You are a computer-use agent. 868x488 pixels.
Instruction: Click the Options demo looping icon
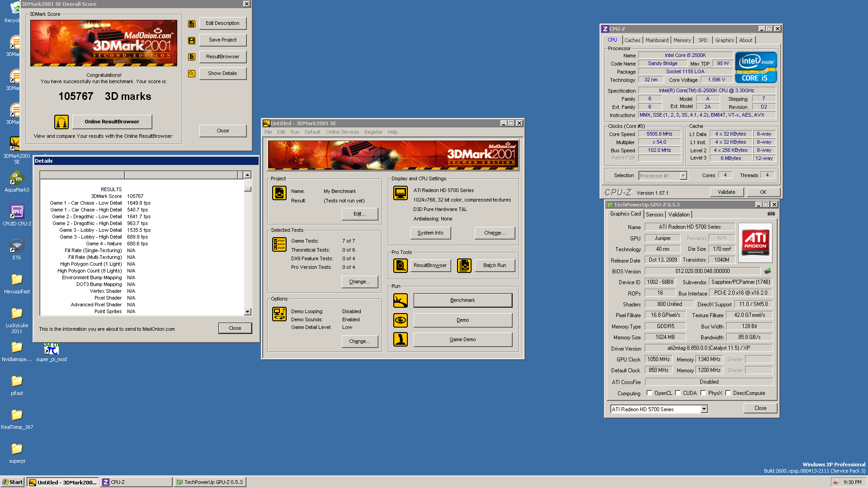(279, 314)
